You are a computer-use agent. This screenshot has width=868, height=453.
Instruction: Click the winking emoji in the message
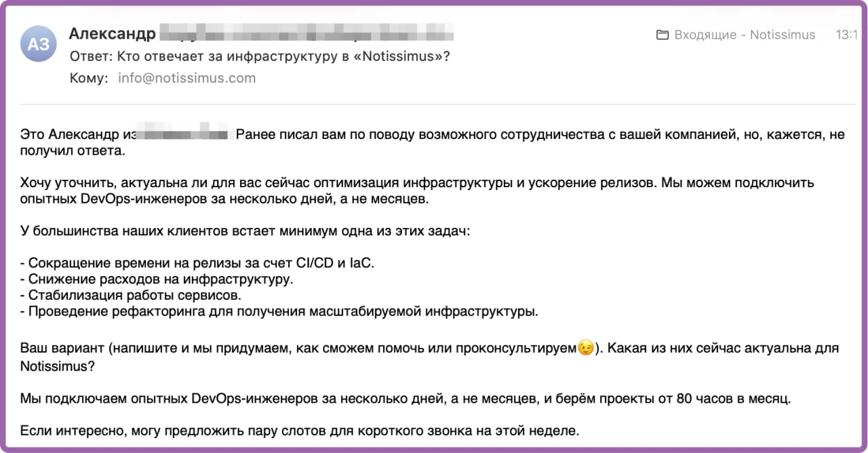[586, 348]
